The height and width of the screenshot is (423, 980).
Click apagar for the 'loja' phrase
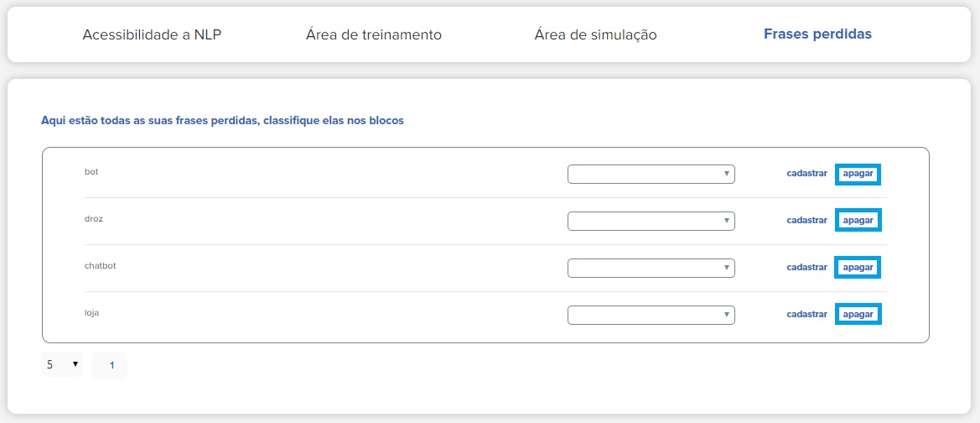pyautogui.click(x=858, y=314)
